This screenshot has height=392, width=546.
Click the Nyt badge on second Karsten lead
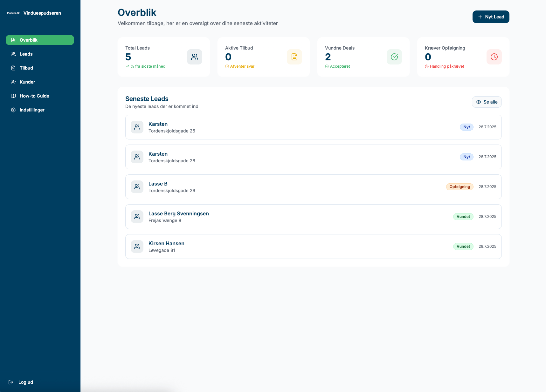pos(467,157)
